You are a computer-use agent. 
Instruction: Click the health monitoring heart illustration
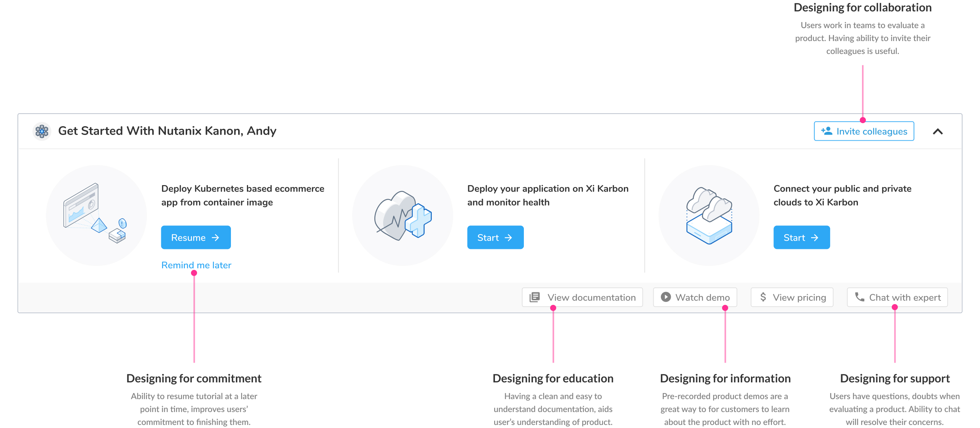402,215
